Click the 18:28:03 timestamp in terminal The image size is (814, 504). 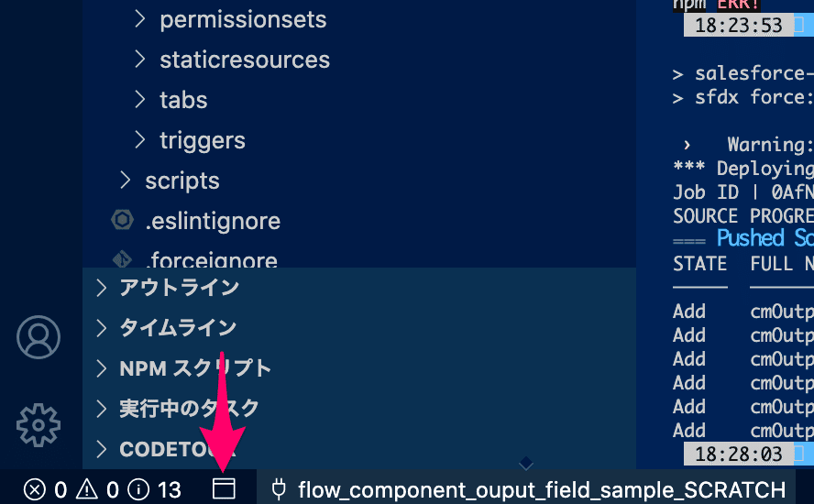(x=738, y=455)
